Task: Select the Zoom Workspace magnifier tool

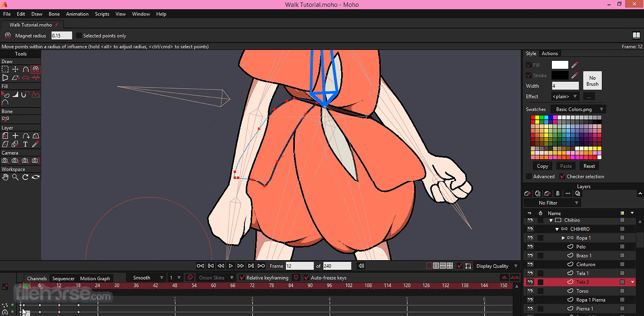Action: point(15,177)
